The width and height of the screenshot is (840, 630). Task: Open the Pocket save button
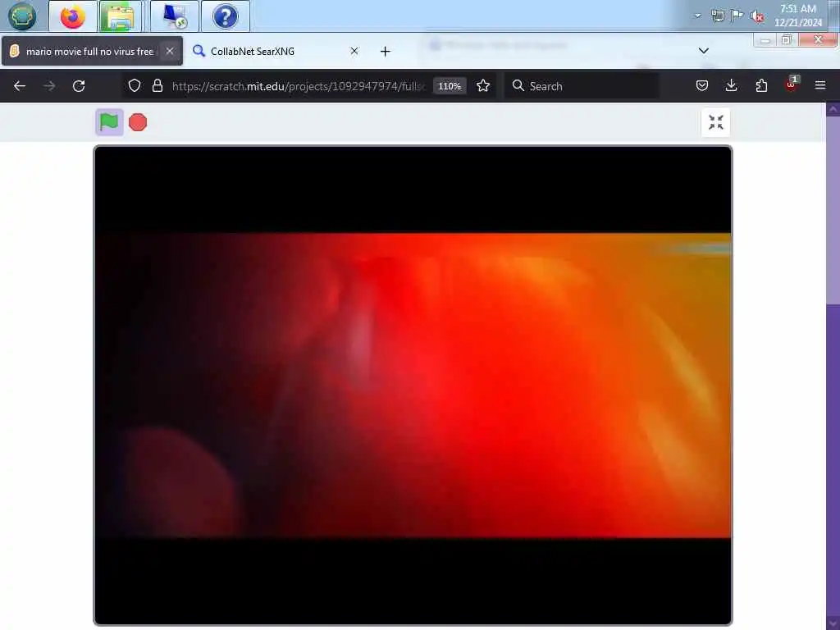(702, 85)
